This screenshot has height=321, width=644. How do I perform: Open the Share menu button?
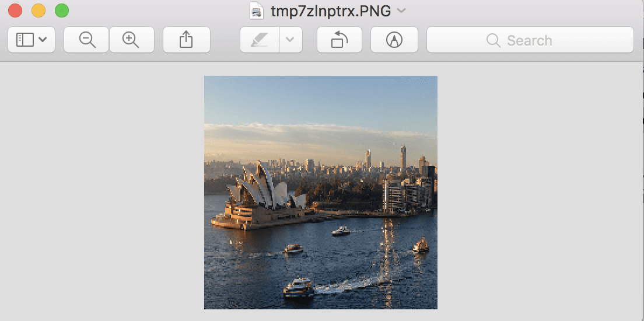point(187,40)
